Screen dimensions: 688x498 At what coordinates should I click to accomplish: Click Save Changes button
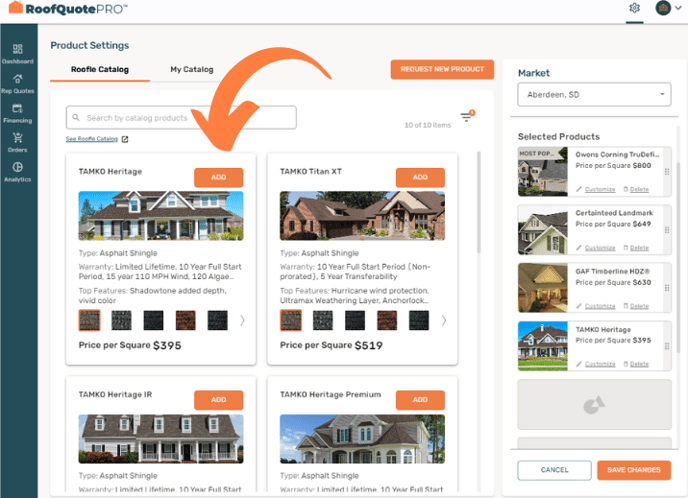click(634, 470)
